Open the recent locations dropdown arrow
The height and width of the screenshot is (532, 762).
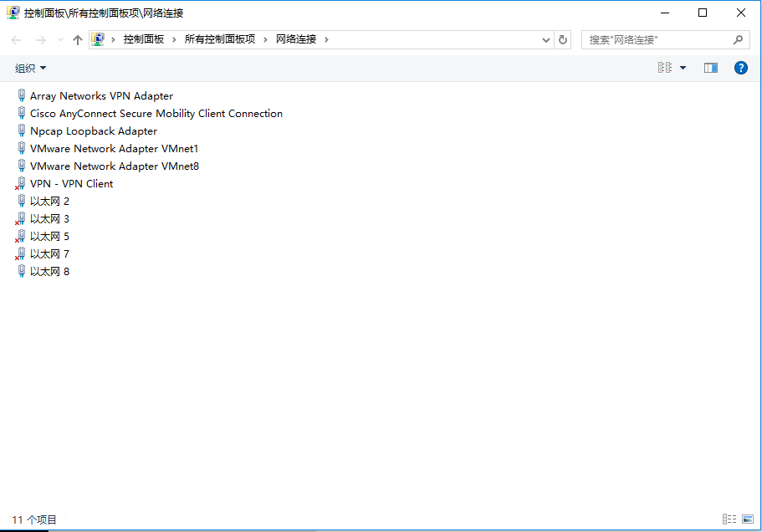click(x=60, y=40)
